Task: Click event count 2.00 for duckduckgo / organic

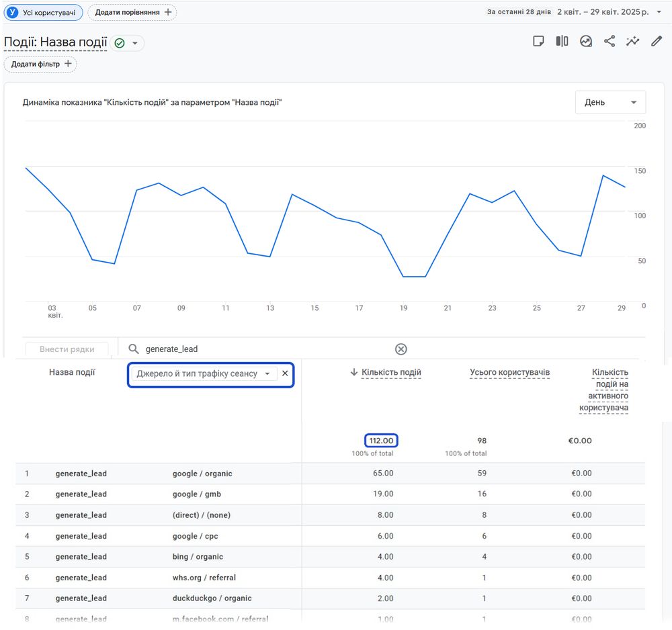Action: (x=385, y=598)
